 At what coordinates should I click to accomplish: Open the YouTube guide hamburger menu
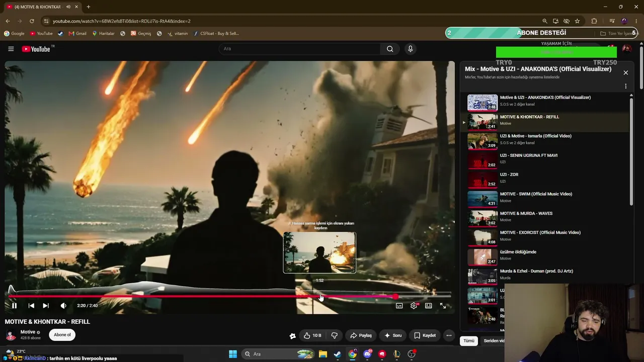click(11, 49)
